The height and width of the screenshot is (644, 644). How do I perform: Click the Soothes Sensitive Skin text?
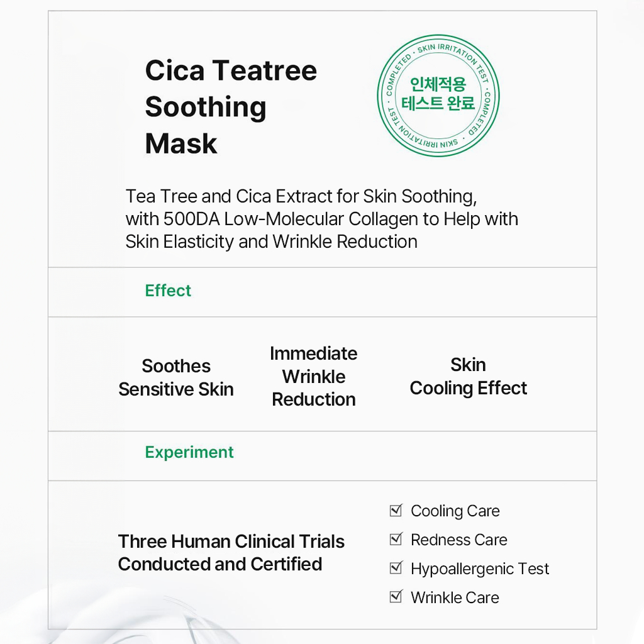coord(176,377)
